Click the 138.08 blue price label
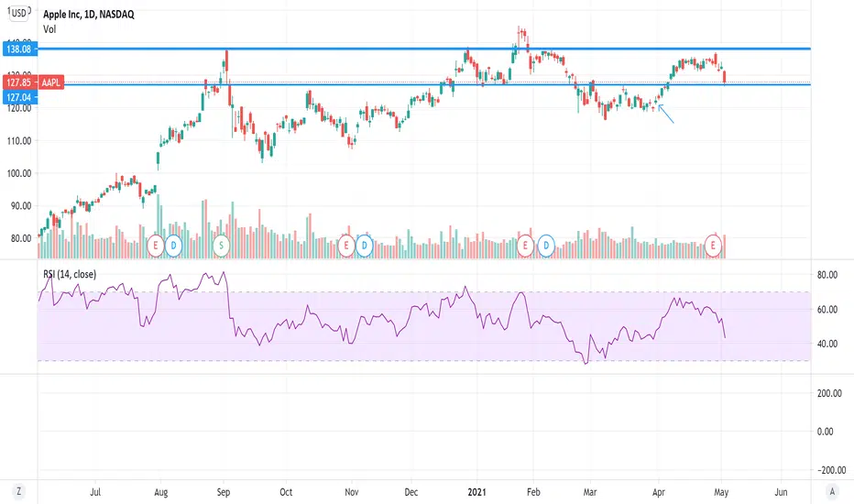The width and height of the screenshot is (854, 504). coord(19,49)
